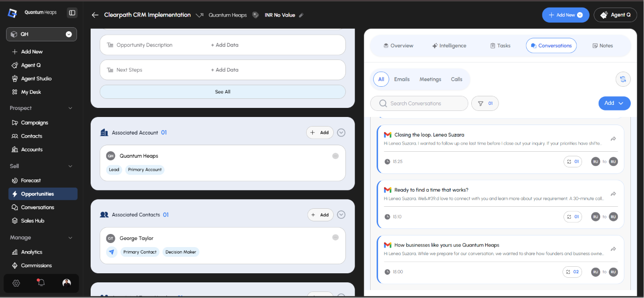
Task: Filter conversations by Emails
Action: [402, 79]
